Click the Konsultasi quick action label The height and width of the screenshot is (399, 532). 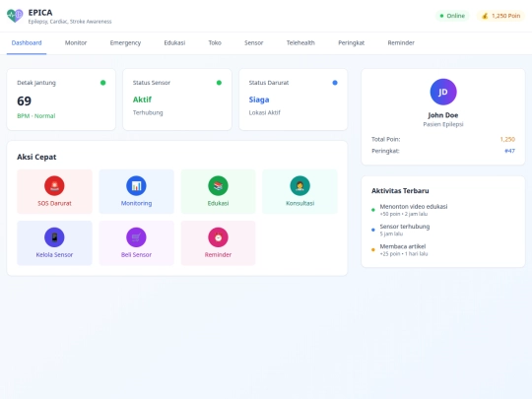(x=299, y=203)
